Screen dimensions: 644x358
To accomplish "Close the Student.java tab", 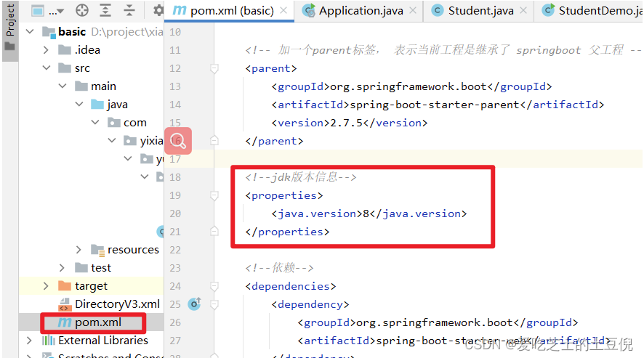I will point(523,11).
